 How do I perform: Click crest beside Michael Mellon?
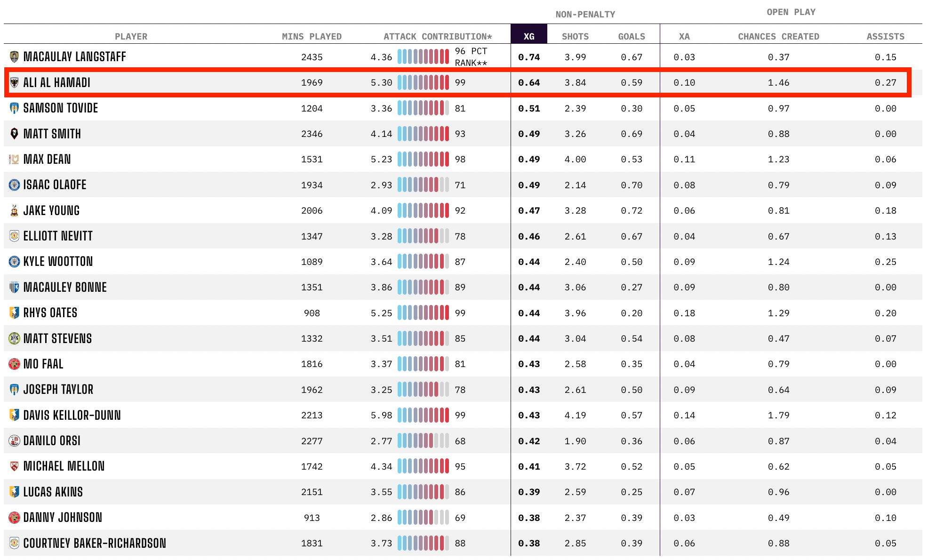(14, 466)
